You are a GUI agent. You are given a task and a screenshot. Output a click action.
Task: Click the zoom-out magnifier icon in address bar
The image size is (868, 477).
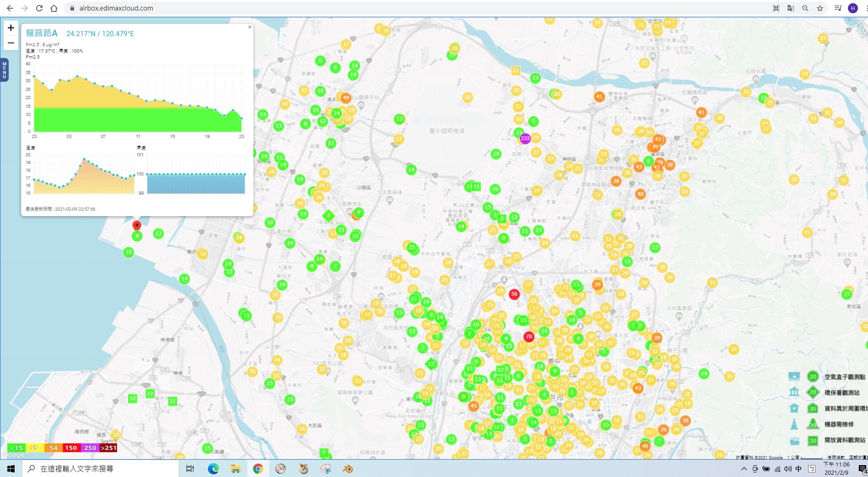tap(805, 8)
